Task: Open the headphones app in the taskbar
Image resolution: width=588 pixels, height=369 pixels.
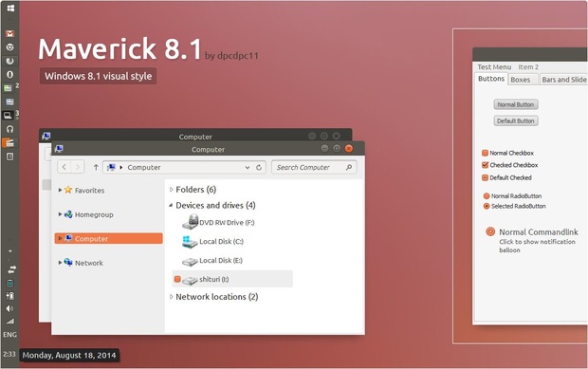Action: point(10,129)
